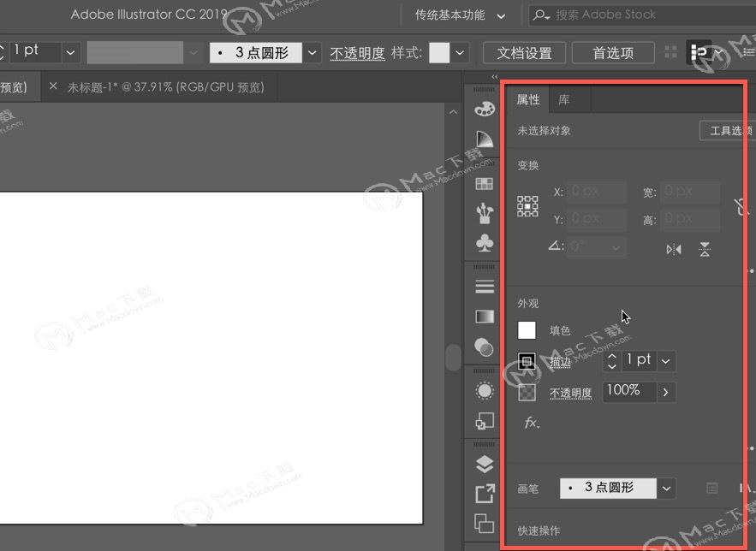Viewport: 756px width, 551px height.
Task: Switch to the 库 tab
Action: click(x=563, y=100)
